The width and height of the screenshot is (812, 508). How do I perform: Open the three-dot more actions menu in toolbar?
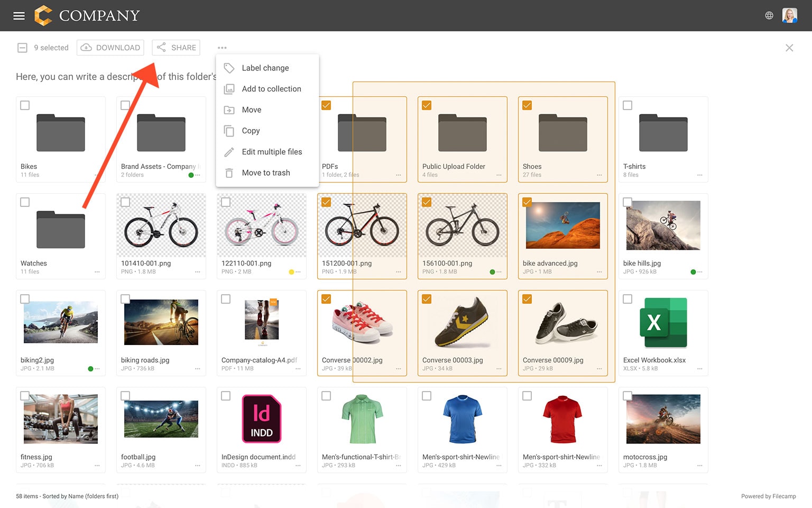222,48
